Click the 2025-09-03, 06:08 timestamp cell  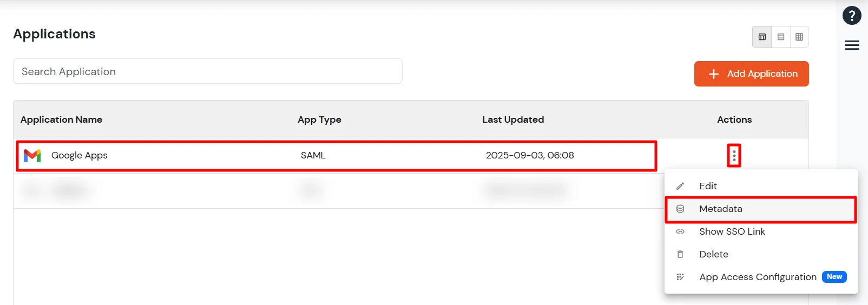click(x=530, y=155)
